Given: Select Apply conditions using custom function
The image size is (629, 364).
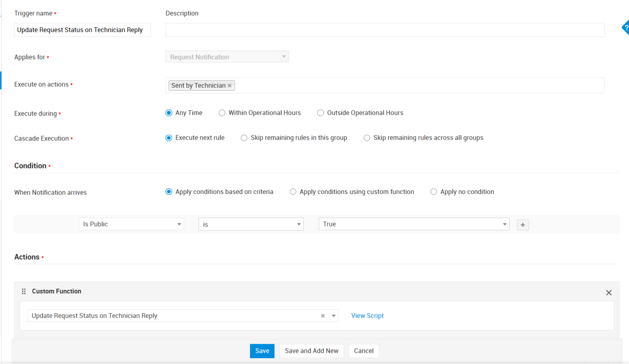Looking at the screenshot, I should click(293, 192).
